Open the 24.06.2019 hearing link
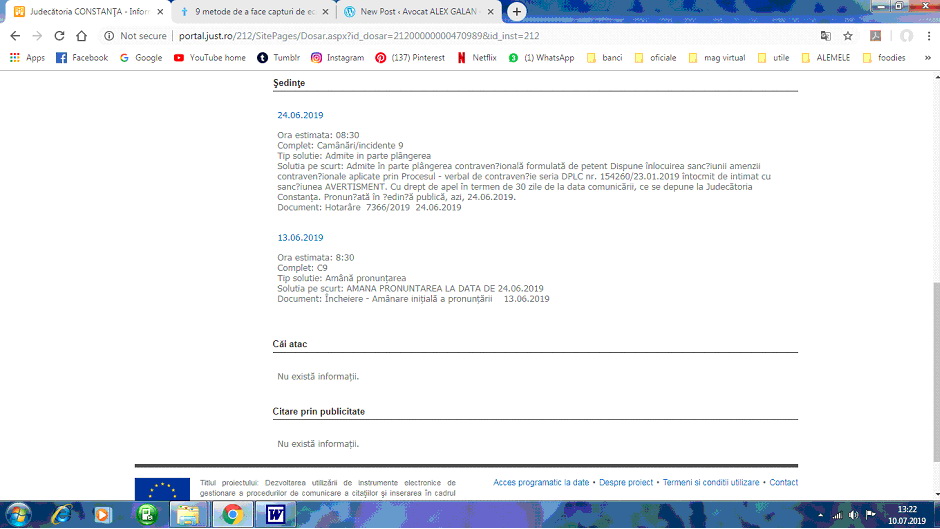Viewport: 940px width, 529px height. [300, 115]
